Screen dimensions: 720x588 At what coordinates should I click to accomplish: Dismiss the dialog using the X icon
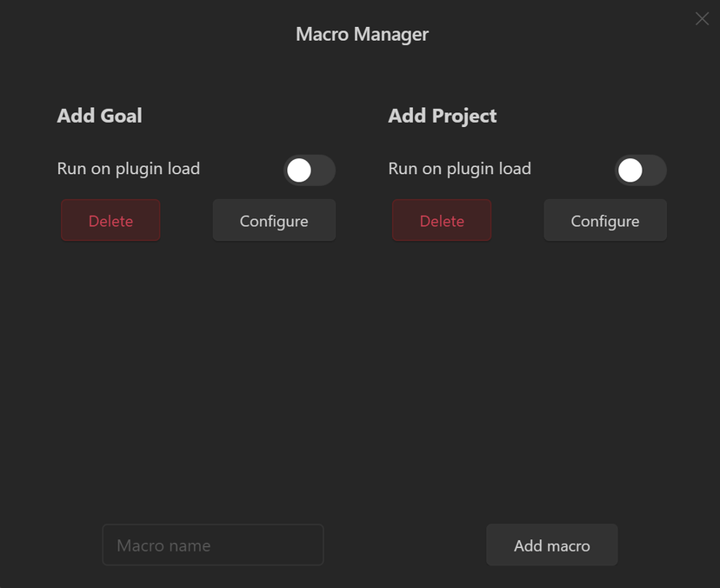tap(702, 19)
